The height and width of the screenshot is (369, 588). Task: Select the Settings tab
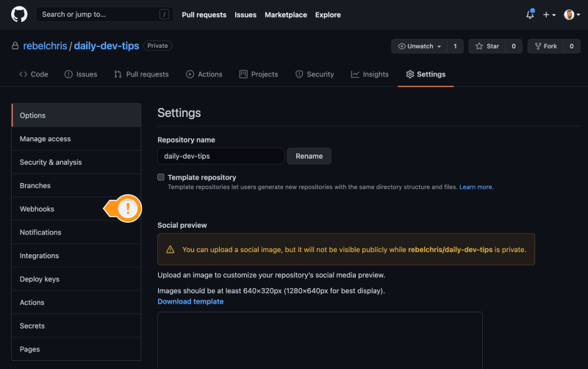tap(426, 74)
